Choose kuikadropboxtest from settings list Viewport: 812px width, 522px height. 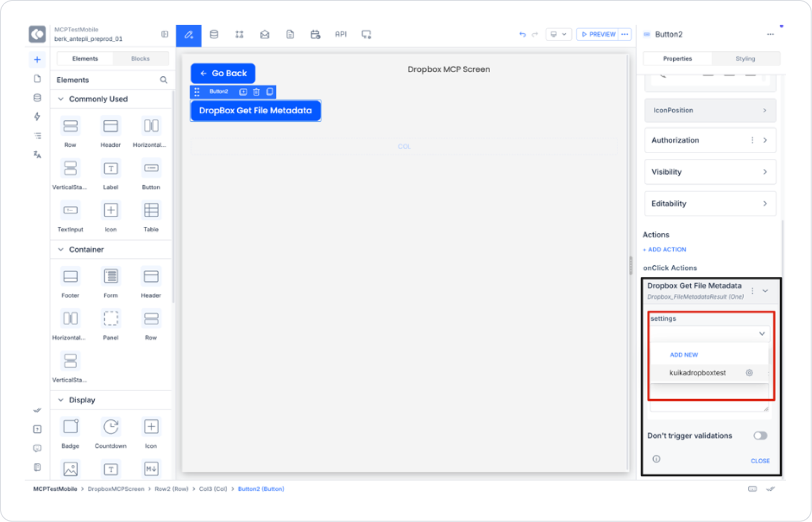pos(697,373)
